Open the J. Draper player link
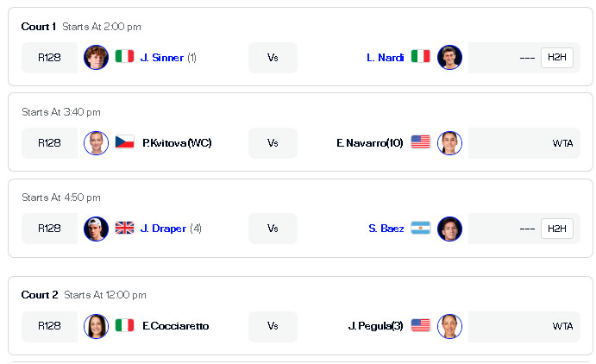 point(163,229)
